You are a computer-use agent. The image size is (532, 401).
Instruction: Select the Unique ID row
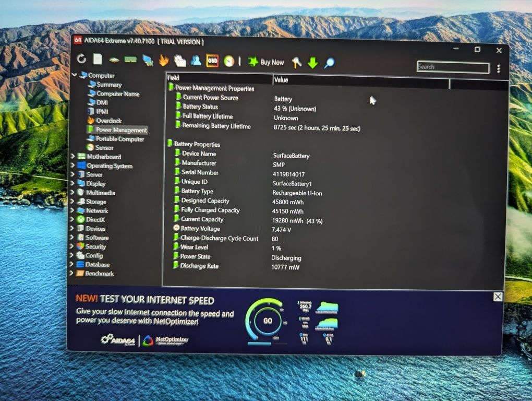243,182
